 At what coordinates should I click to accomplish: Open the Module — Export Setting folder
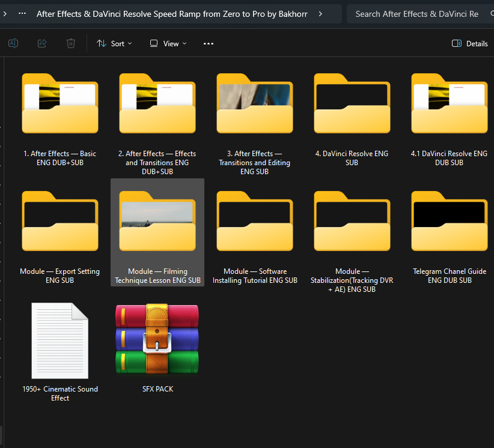tap(60, 226)
